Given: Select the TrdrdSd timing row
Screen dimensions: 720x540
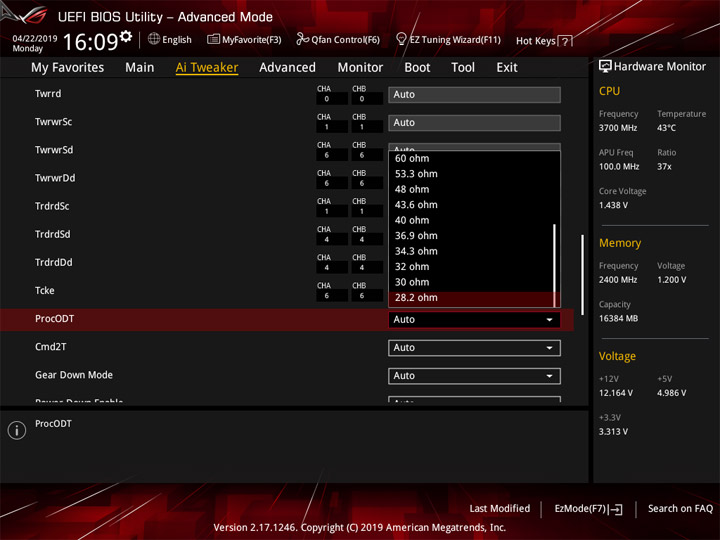Looking at the screenshot, I should click(x=287, y=235).
